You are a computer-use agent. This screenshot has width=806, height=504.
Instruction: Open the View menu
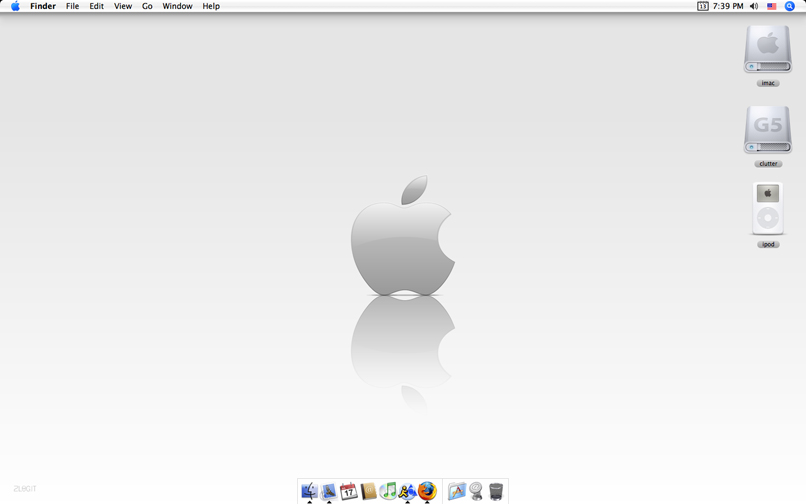click(x=123, y=6)
